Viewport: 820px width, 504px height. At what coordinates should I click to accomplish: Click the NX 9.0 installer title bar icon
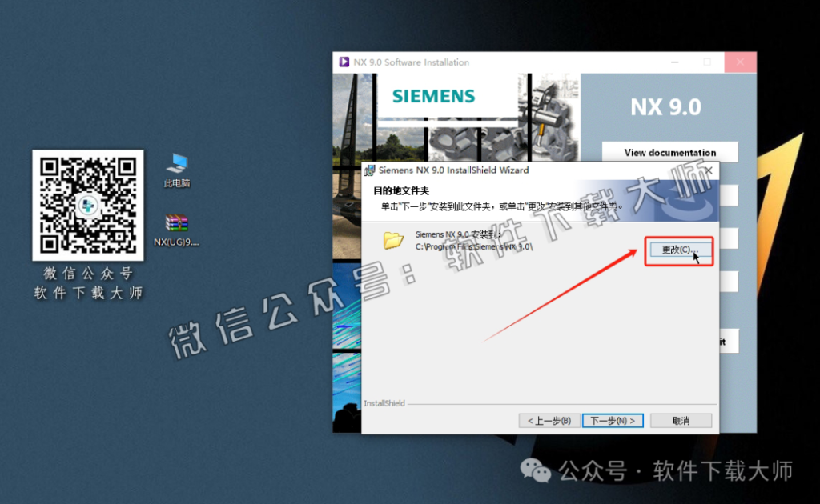tap(344, 62)
